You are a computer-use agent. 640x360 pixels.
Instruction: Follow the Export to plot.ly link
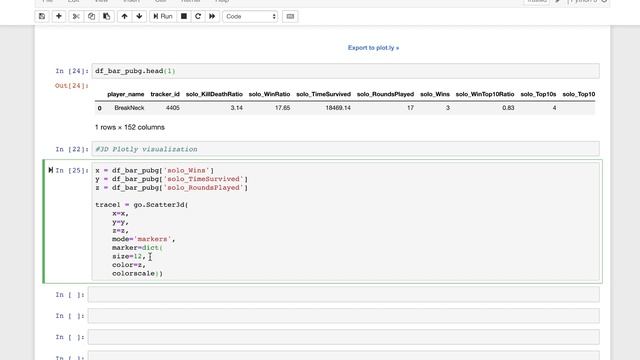[373, 48]
